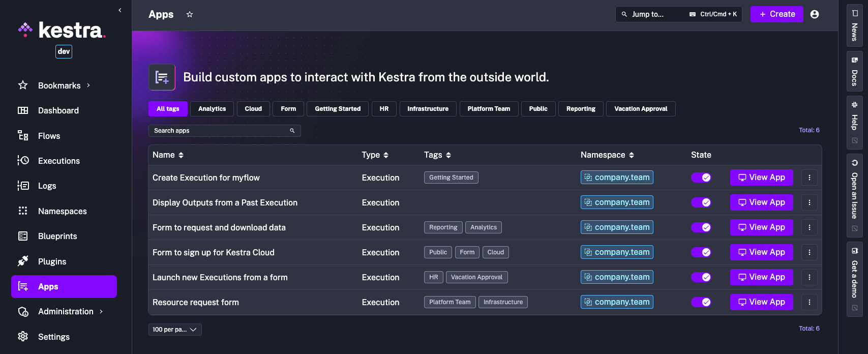The height and width of the screenshot is (354, 868).
Task: Click the Kestra logo
Action: click(62, 31)
